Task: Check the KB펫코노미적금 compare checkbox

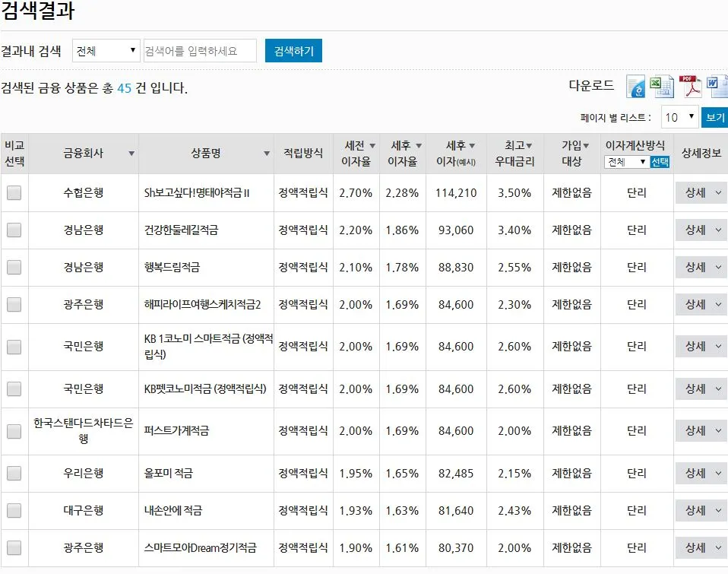Action: (14, 388)
